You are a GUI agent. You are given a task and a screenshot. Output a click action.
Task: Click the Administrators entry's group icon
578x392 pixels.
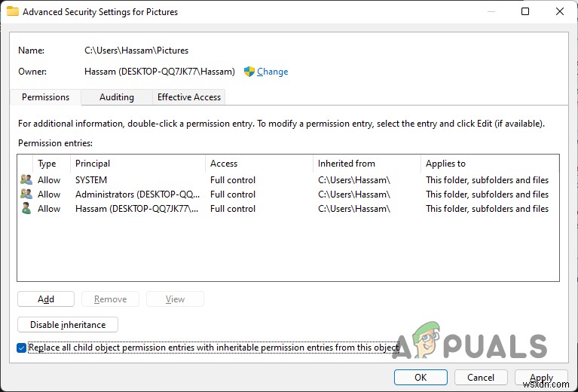(26, 194)
